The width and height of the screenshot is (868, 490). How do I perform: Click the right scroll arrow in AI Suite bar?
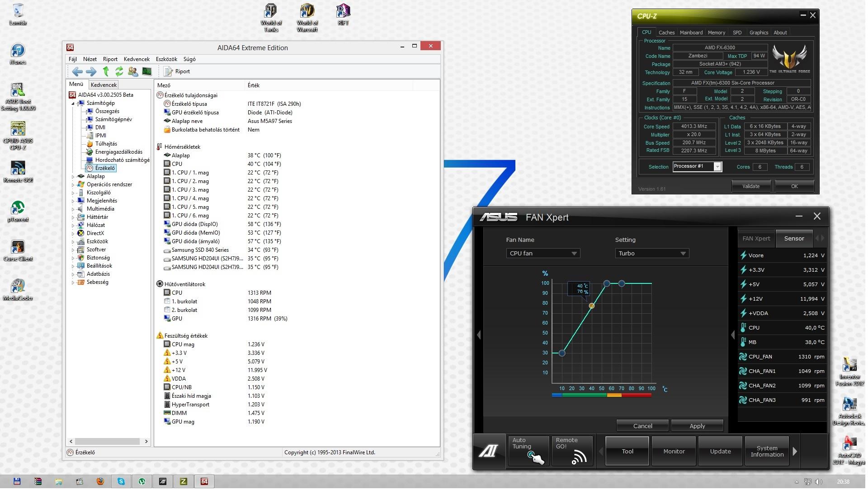tap(795, 451)
